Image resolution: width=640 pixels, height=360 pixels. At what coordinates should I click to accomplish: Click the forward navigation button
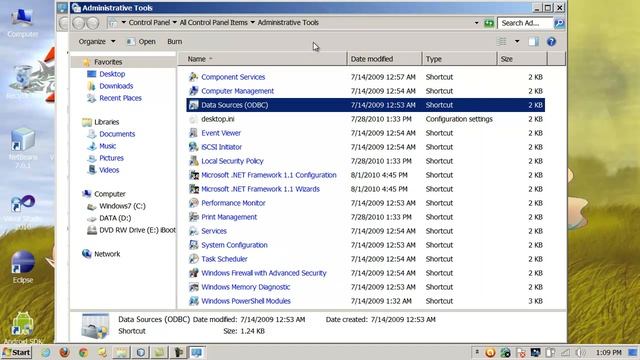click(x=93, y=23)
